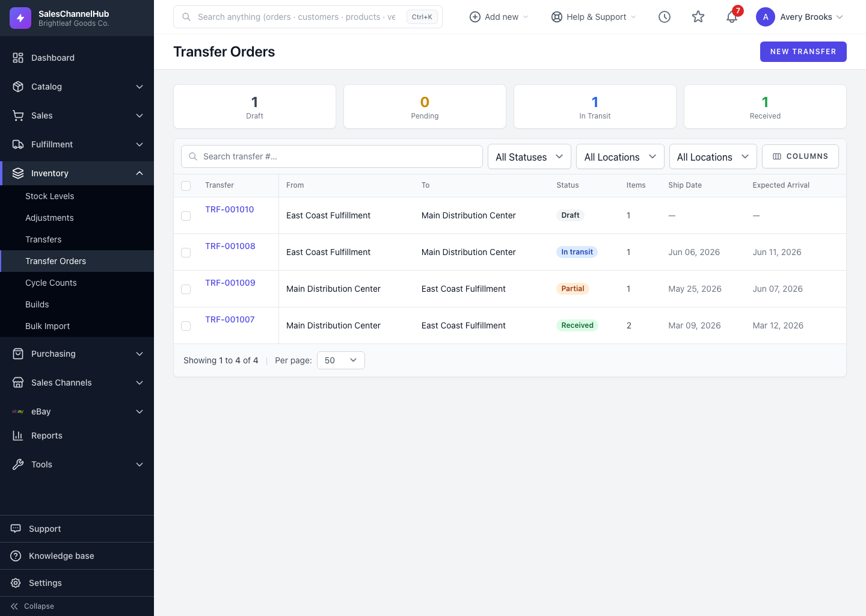Open favorites star icon
Viewport: 866px width, 616px height.
(698, 17)
